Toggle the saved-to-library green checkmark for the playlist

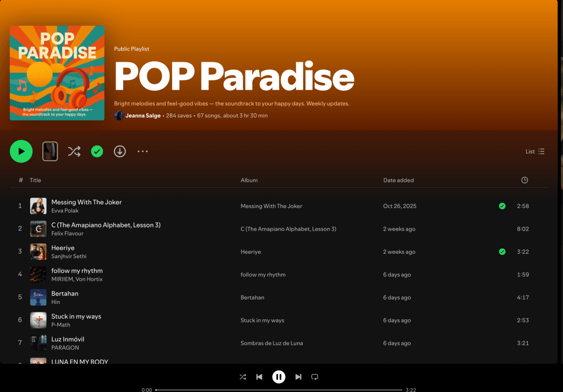coord(97,151)
